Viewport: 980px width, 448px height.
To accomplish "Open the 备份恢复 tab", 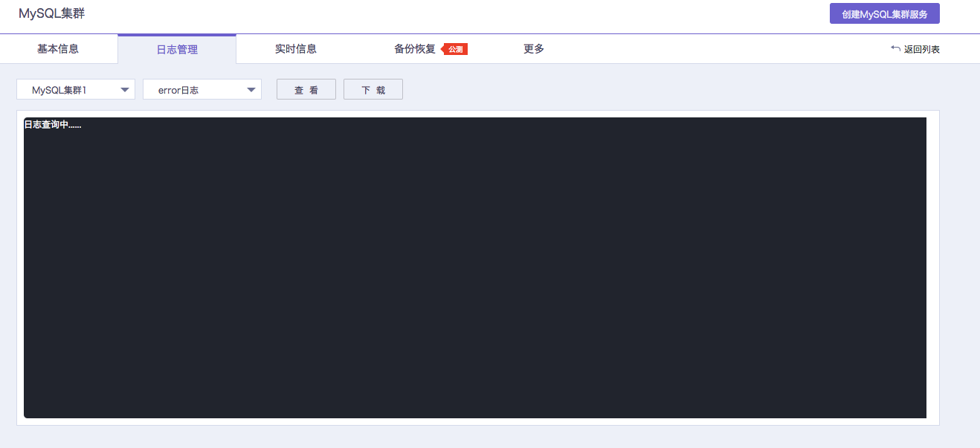I will [415, 49].
